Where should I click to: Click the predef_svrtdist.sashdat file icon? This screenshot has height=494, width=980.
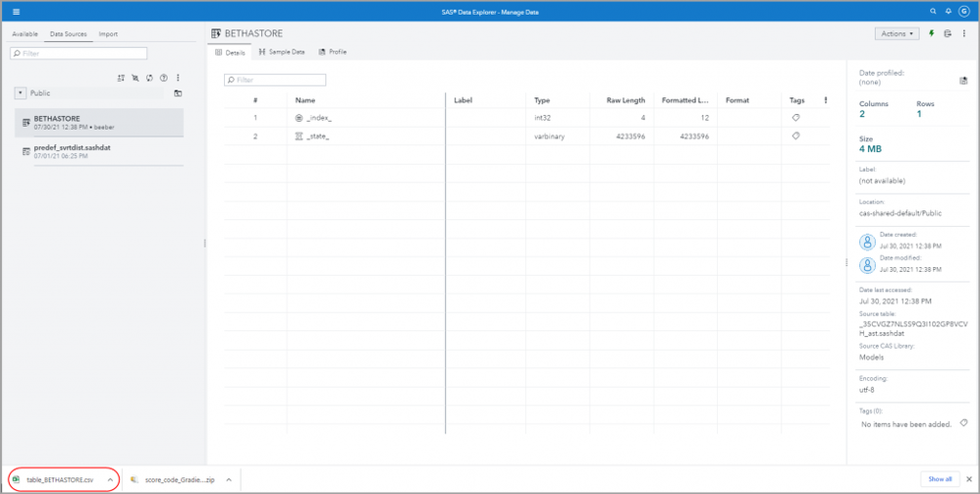[27, 151]
